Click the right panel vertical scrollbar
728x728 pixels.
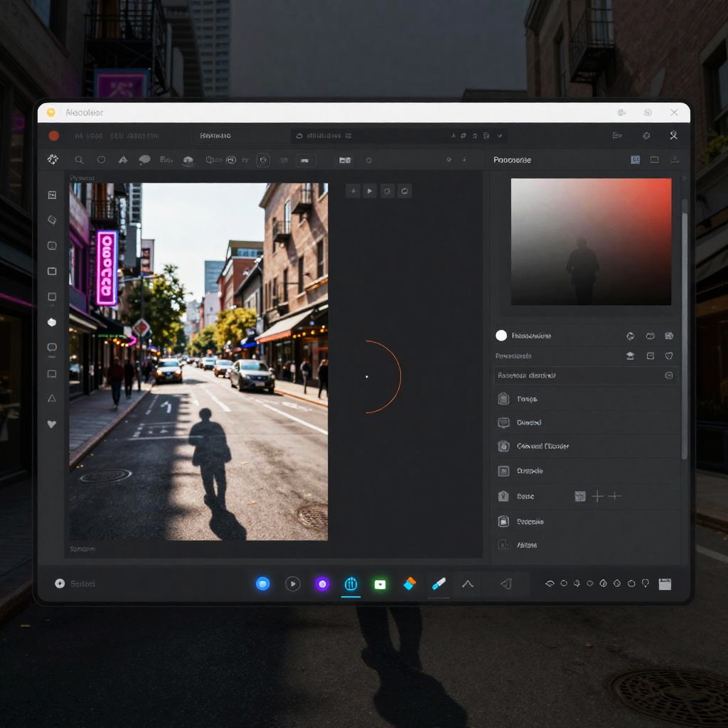[x=685, y=327]
